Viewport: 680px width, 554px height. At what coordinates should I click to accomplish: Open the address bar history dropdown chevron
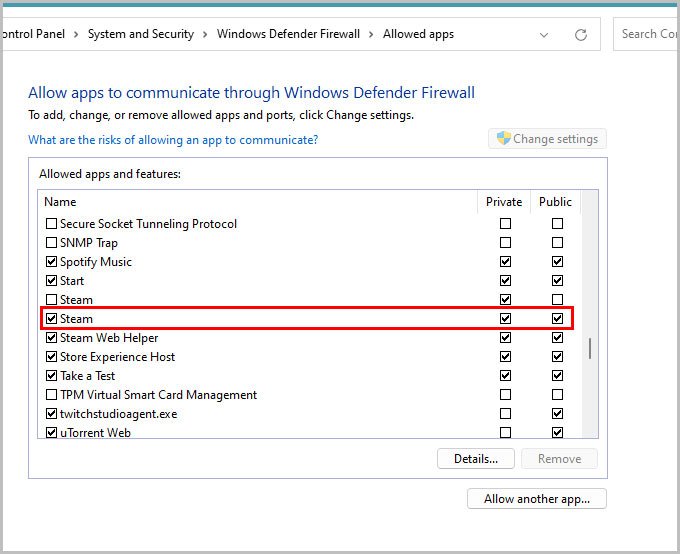pyautogui.click(x=543, y=35)
